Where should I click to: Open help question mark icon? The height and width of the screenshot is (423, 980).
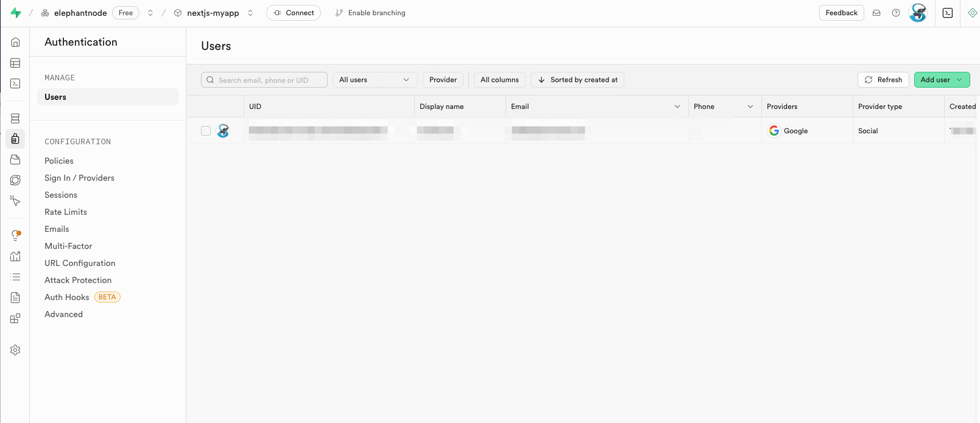pyautogui.click(x=896, y=13)
